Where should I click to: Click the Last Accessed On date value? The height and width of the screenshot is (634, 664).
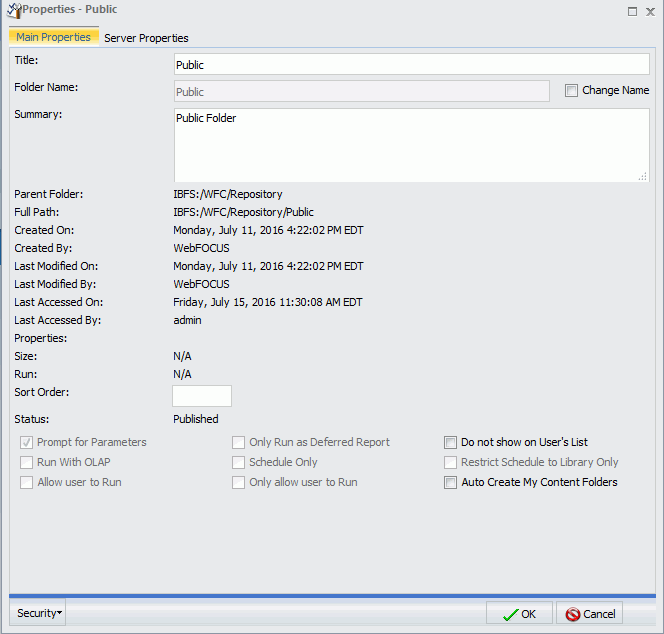268,302
